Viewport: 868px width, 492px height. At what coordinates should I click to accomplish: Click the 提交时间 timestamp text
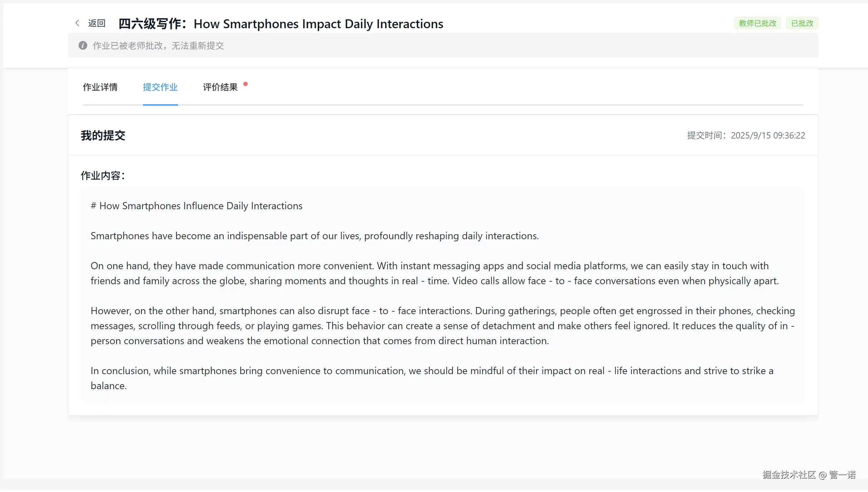tap(746, 135)
